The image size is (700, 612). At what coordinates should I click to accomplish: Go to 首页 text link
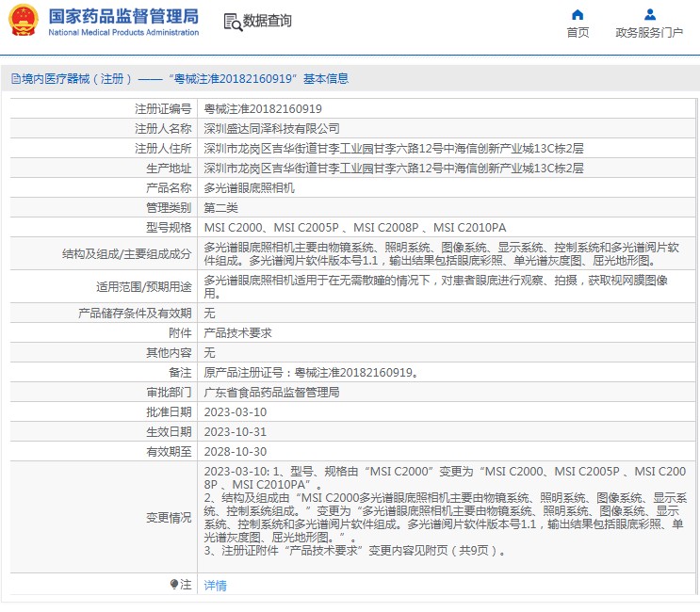(x=578, y=32)
